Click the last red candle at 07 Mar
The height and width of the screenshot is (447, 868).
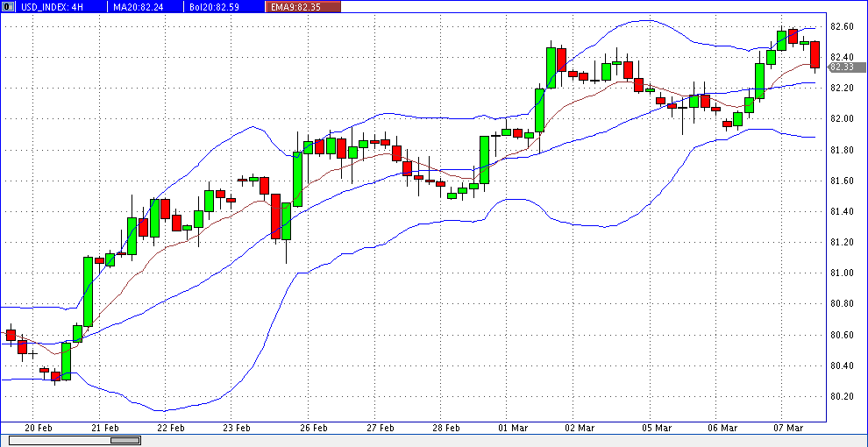(815, 54)
